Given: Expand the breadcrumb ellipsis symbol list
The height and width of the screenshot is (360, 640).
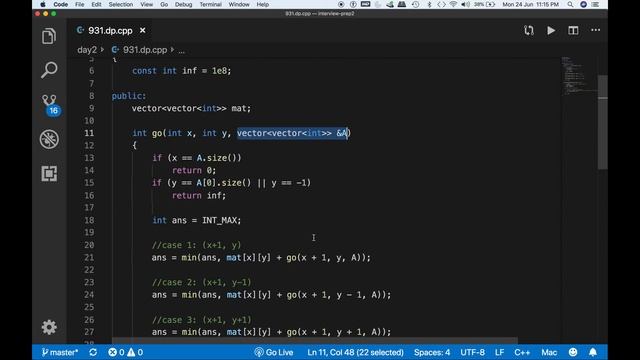Looking at the screenshot, I should [x=181, y=50].
